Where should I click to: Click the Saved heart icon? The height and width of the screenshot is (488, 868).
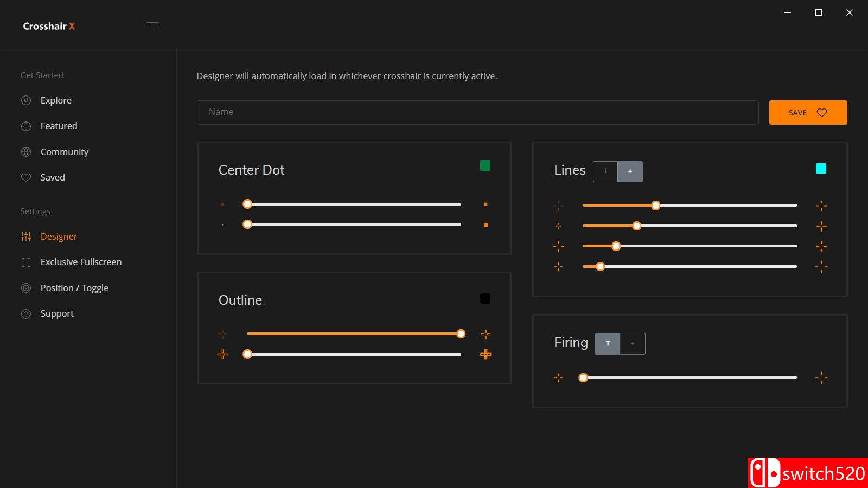(26, 178)
